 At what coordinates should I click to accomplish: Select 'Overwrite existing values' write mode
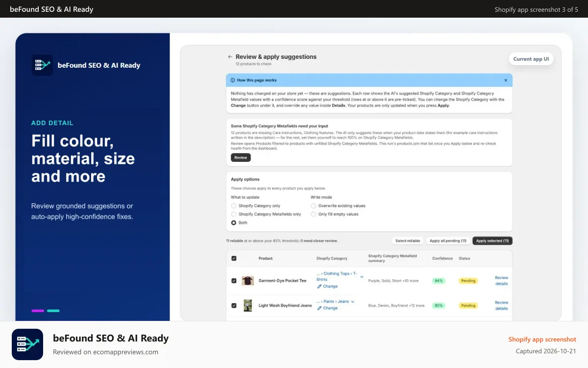(313, 206)
